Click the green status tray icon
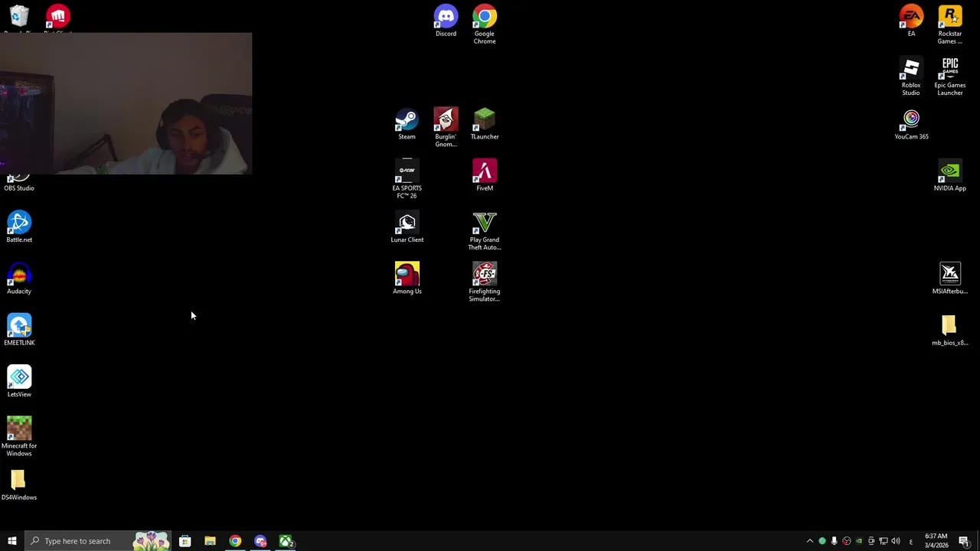Viewport: 980px width, 551px height. click(x=822, y=541)
